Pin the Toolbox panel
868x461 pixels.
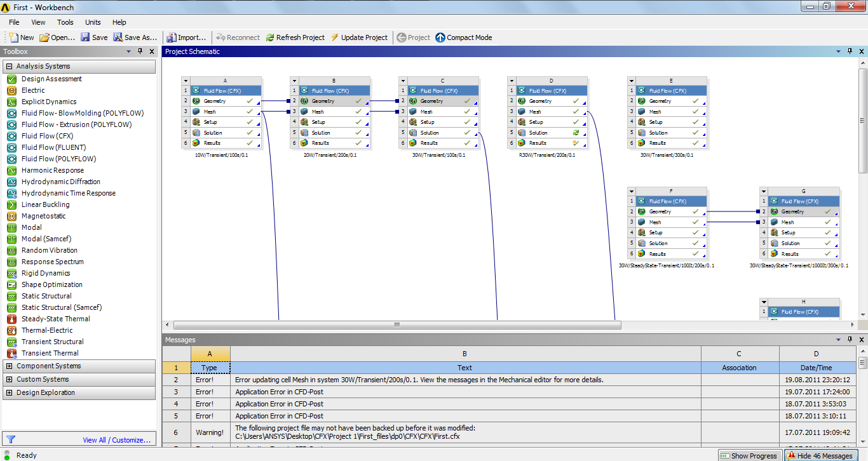tap(140, 51)
